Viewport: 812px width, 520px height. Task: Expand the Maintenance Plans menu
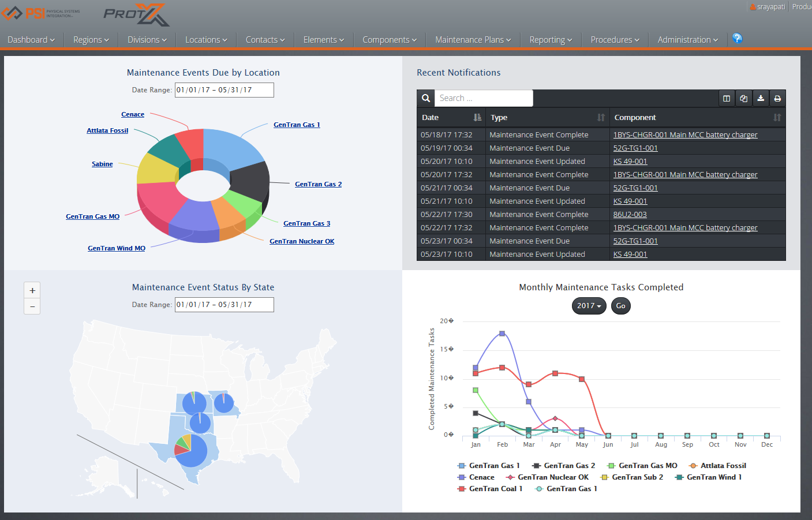point(473,40)
